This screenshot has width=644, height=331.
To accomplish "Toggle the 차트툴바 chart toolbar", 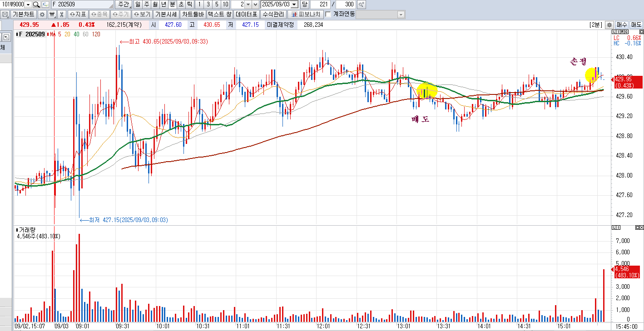I will pyautogui.click(x=193, y=14).
